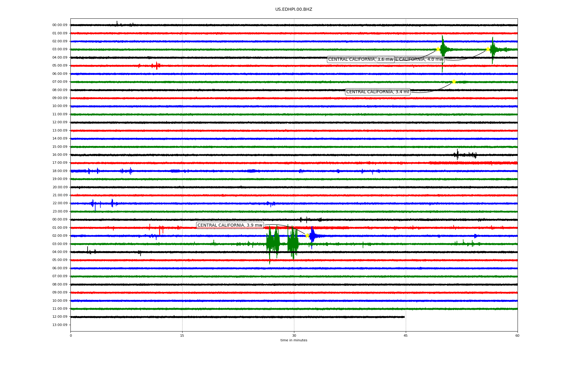Click the 60 tick label on the x-axis
Viewport: 588px width, 368px height.
coord(517,335)
